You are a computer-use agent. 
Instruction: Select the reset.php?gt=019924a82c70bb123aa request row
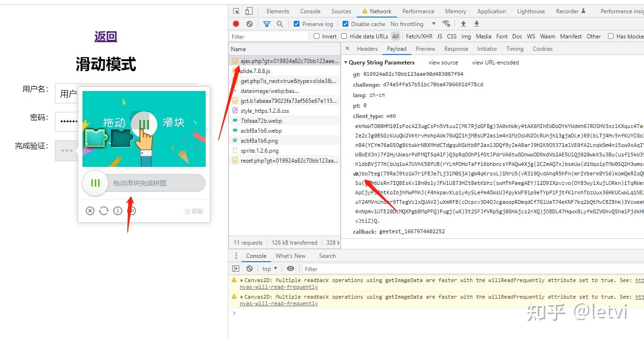(284, 161)
